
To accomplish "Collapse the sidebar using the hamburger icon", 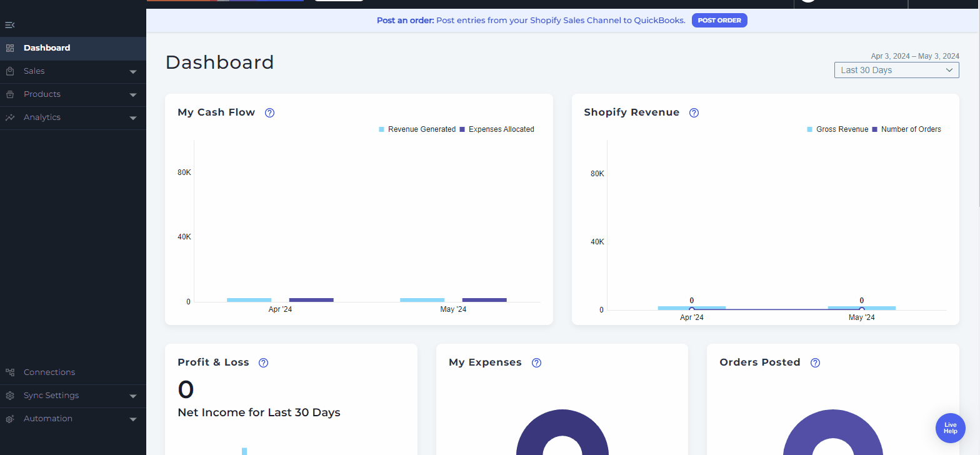I will [9, 25].
